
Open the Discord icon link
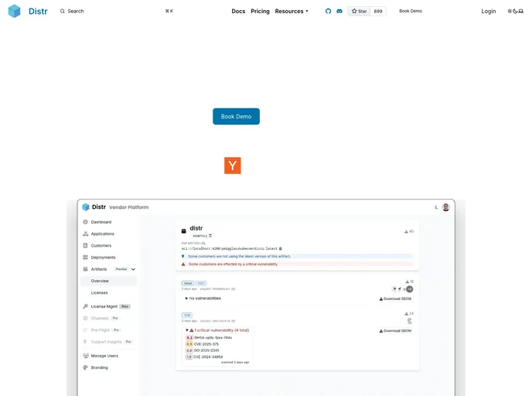[x=339, y=11]
